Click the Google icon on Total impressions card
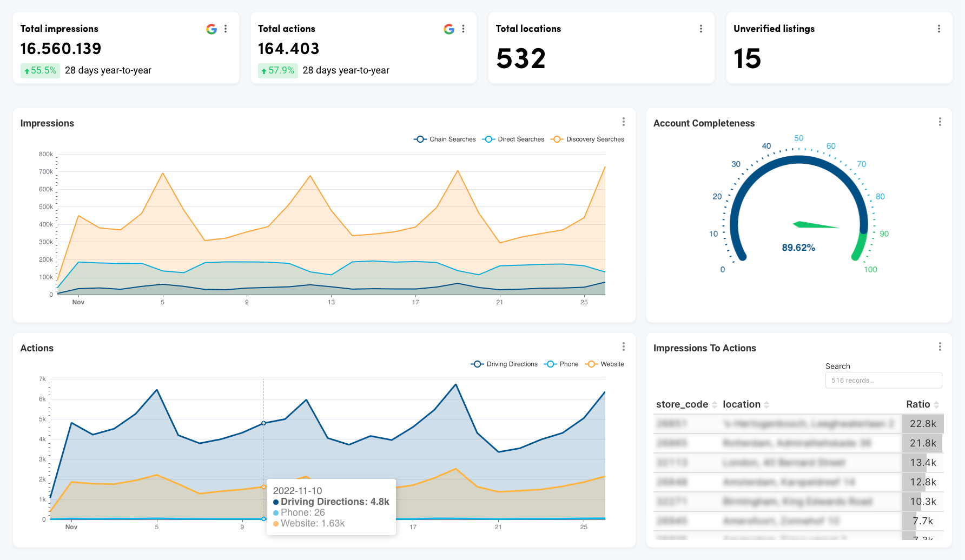 pos(211,29)
